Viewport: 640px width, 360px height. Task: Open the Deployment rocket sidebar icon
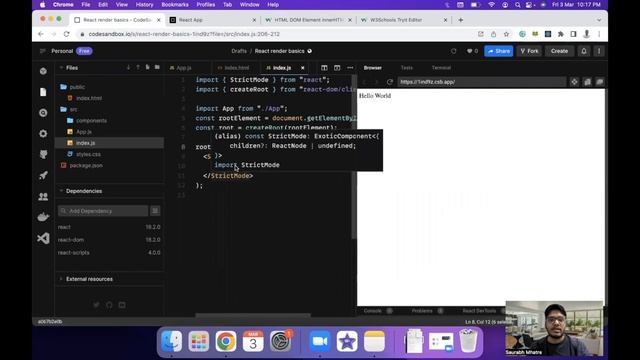(43, 176)
